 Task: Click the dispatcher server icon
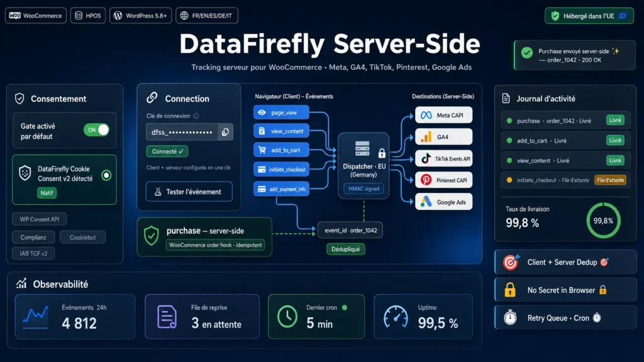(362, 148)
